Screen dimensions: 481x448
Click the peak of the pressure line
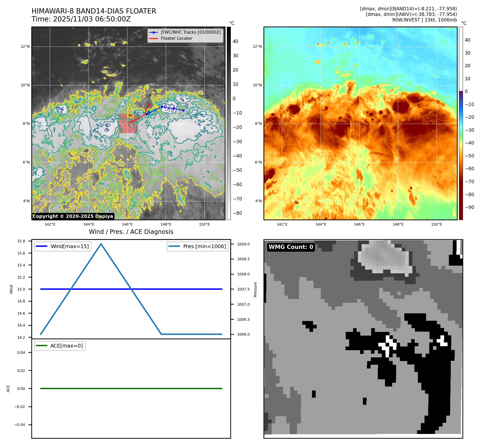click(x=101, y=244)
